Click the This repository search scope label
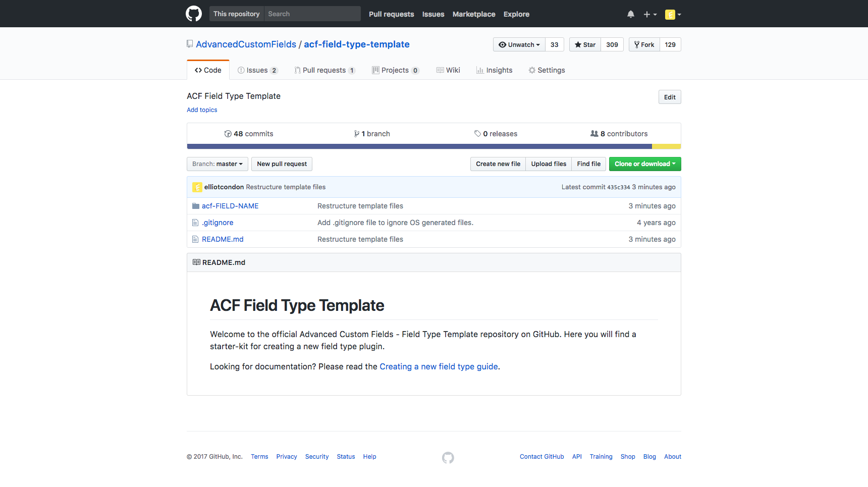The width and height of the screenshot is (868, 487). click(x=237, y=14)
